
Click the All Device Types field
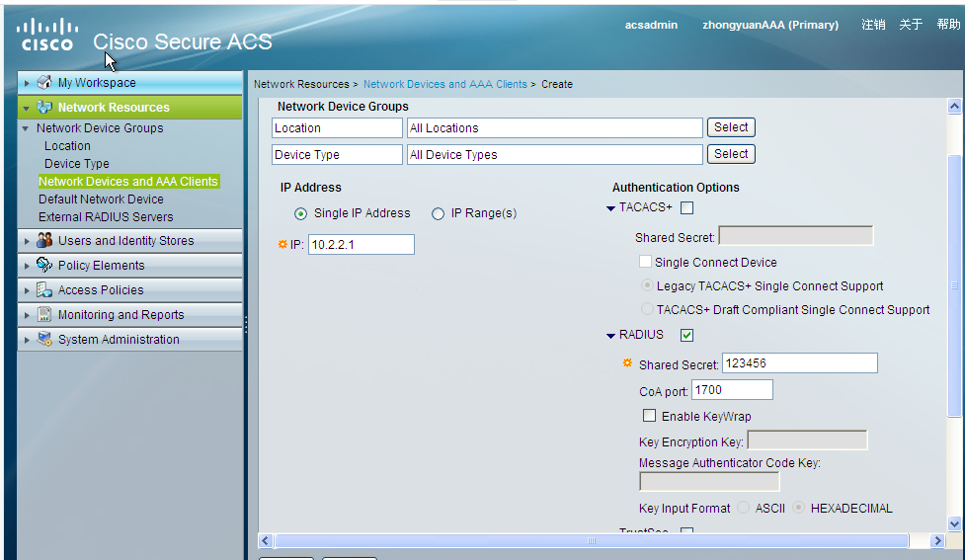click(554, 154)
